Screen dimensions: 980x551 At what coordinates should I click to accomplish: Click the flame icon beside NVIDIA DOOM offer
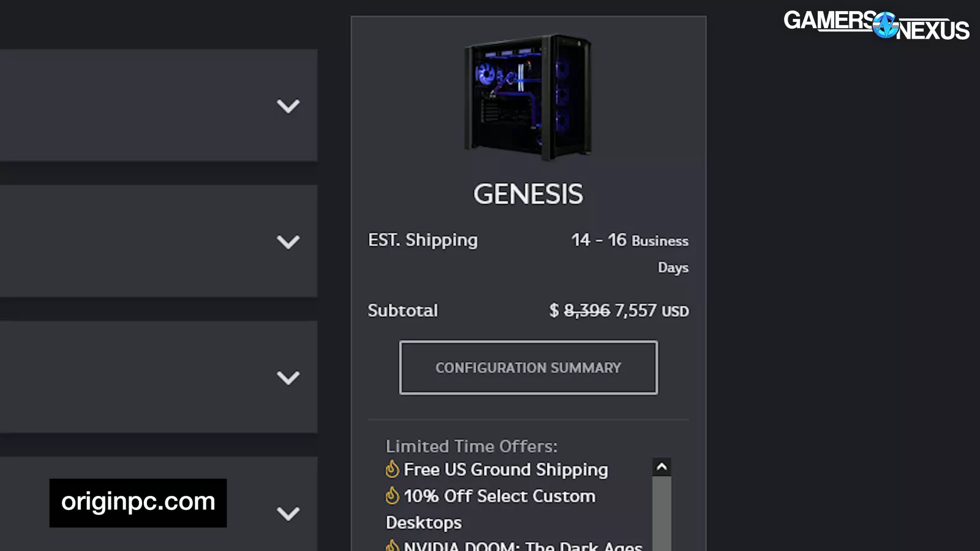click(x=392, y=546)
